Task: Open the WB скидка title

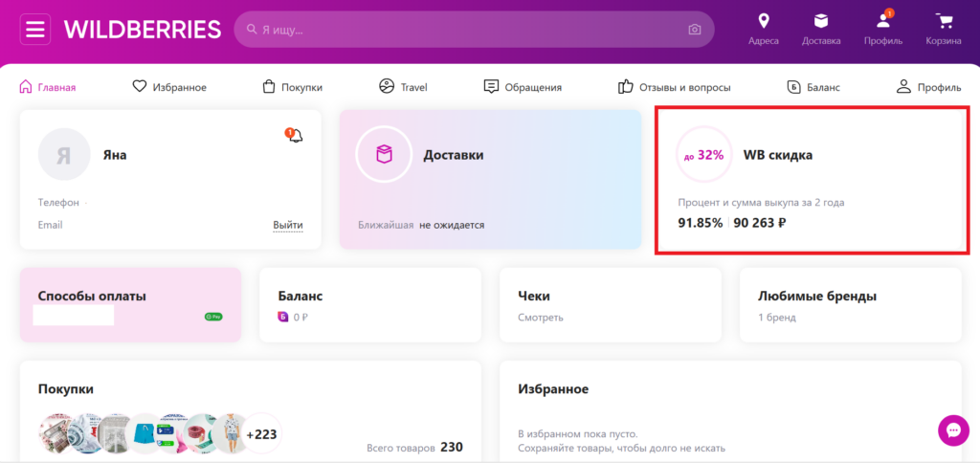Action: pos(777,155)
